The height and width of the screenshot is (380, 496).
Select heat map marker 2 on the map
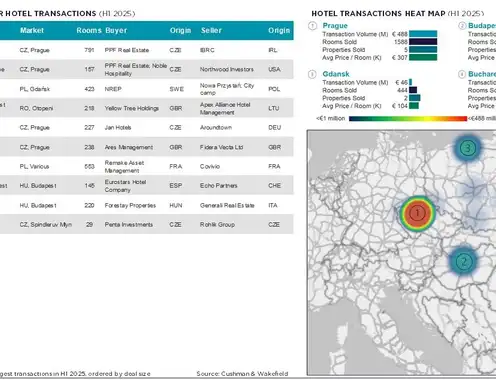[464, 262]
